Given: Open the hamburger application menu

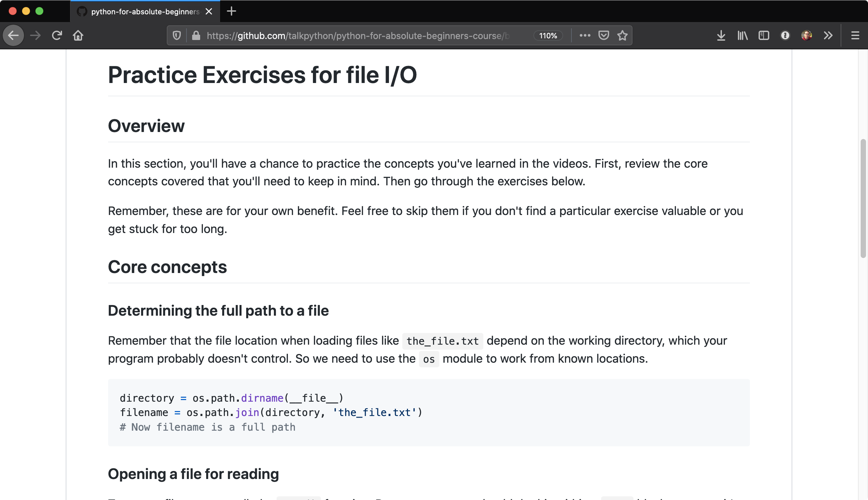Looking at the screenshot, I should tap(855, 35).
